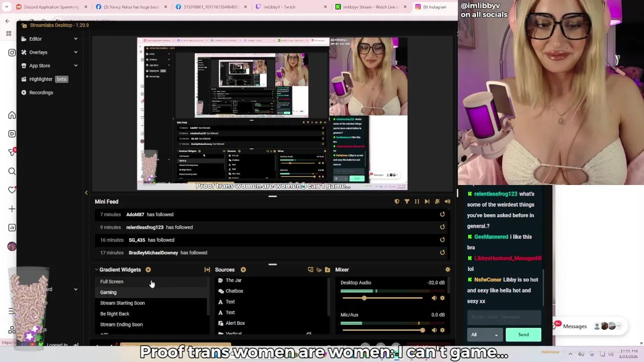Collapse the Gradient Widgets scene collection
The width and height of the screenshot is (644, 362).
click(x=96, y=270)
